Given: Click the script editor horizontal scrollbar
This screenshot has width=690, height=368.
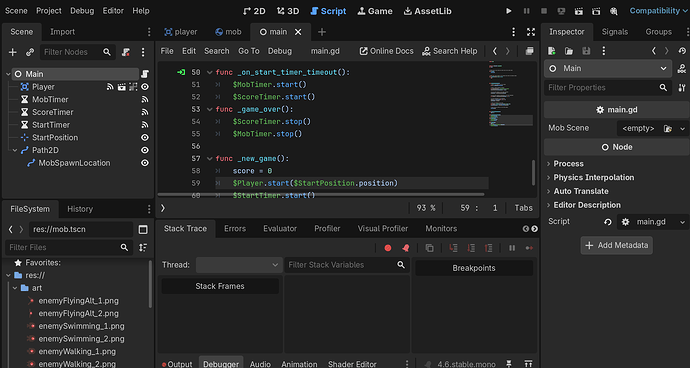Looking at the screenshot, I should (x=321, y=194).
